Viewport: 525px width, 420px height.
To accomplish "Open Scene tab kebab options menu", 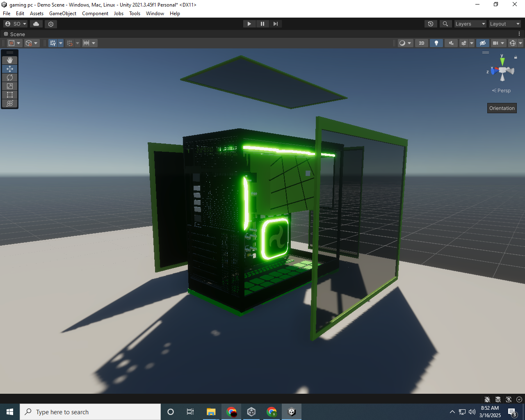I will (519, 34).
